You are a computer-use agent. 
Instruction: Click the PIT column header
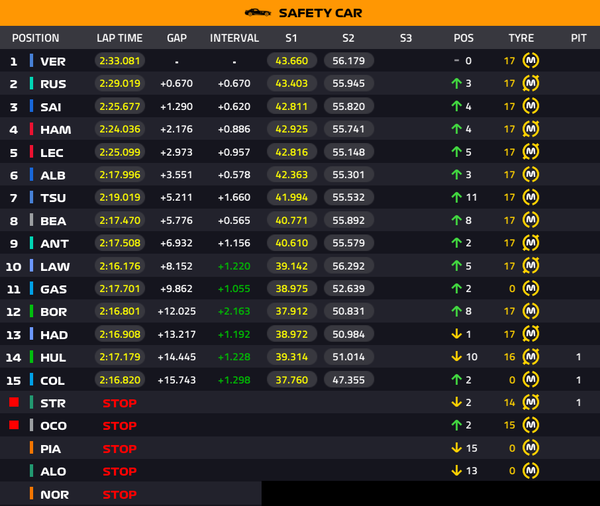point(579,38)
